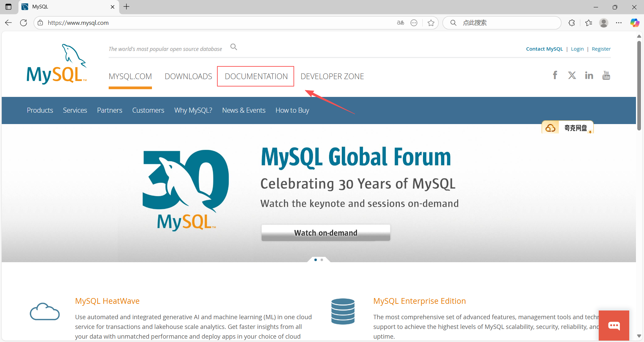
Task: Open MySQL's Facebook page icon
Action: point(555,75)
